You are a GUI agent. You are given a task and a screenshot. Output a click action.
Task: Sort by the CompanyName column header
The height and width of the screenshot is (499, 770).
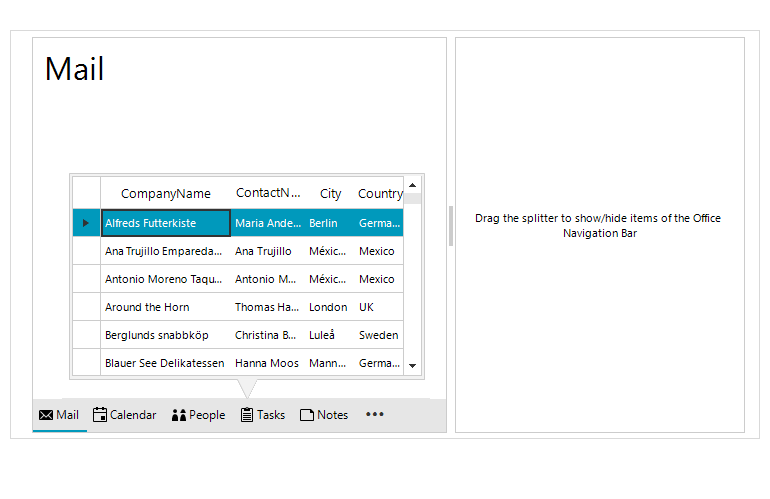coord(165,193)
